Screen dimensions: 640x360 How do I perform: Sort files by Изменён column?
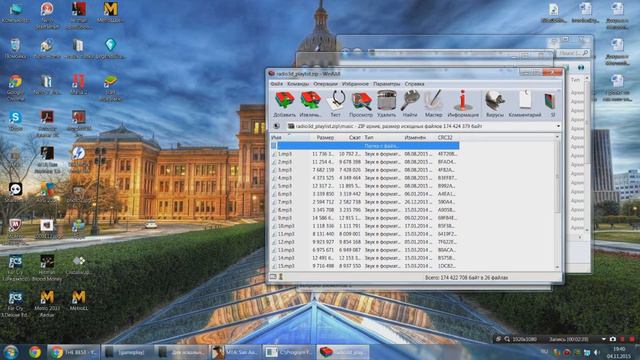tap(415, 138)
